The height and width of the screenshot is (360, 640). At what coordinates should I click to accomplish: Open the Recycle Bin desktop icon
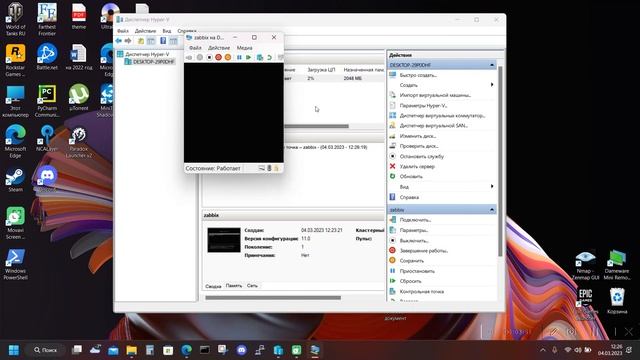coord(617,300)
